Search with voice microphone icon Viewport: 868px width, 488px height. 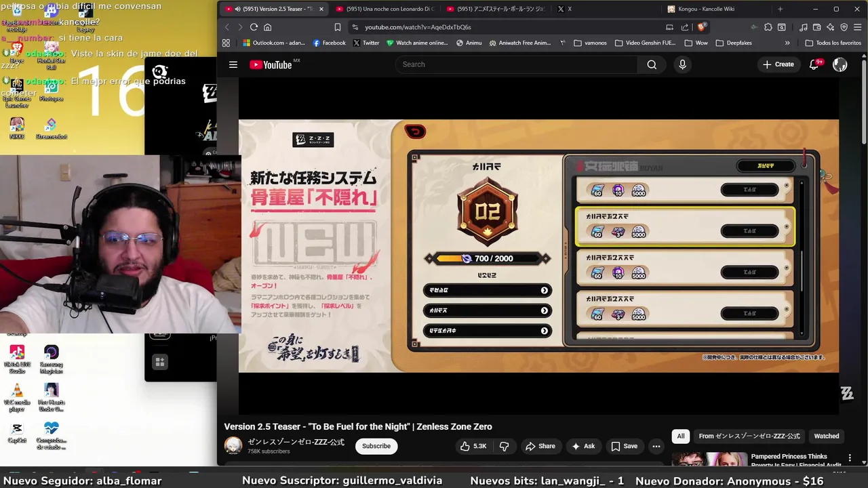click(682, 64)
